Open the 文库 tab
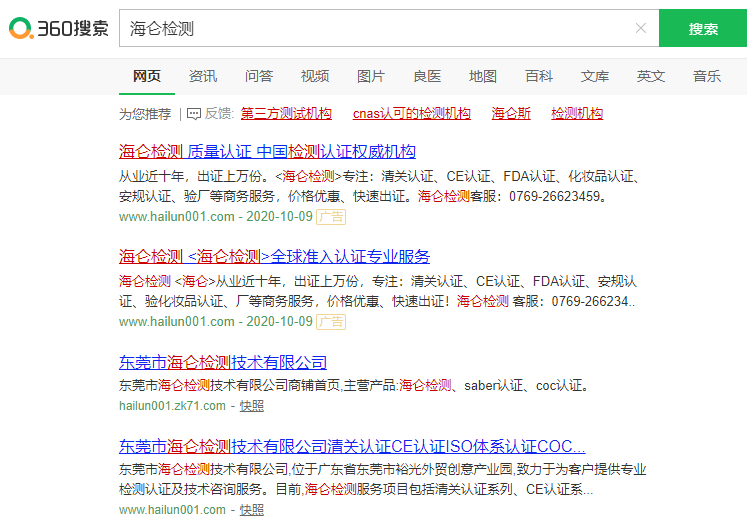Image resolution: width=747 pixels, height=527 pixels. click(x=595, y=76)
